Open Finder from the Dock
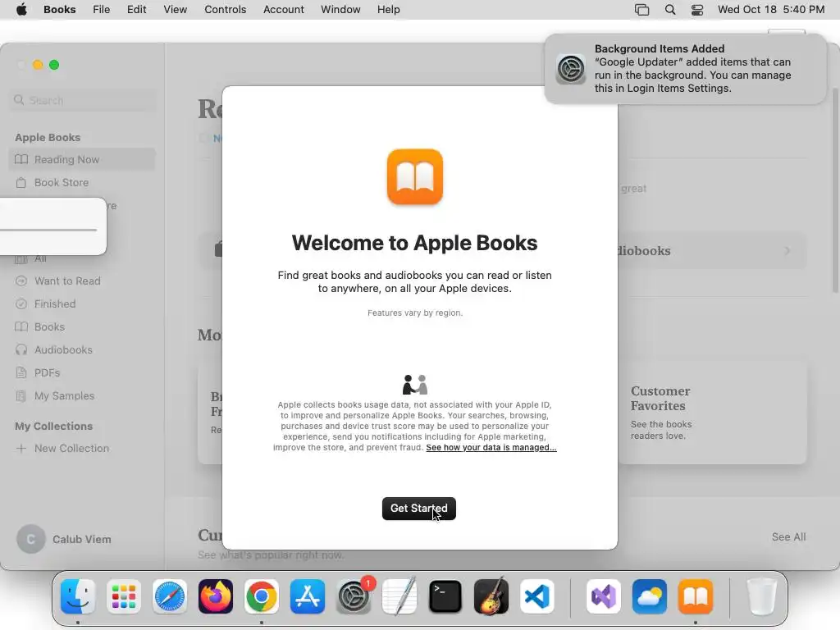This screenshot has width=840, height=630. 78,596
